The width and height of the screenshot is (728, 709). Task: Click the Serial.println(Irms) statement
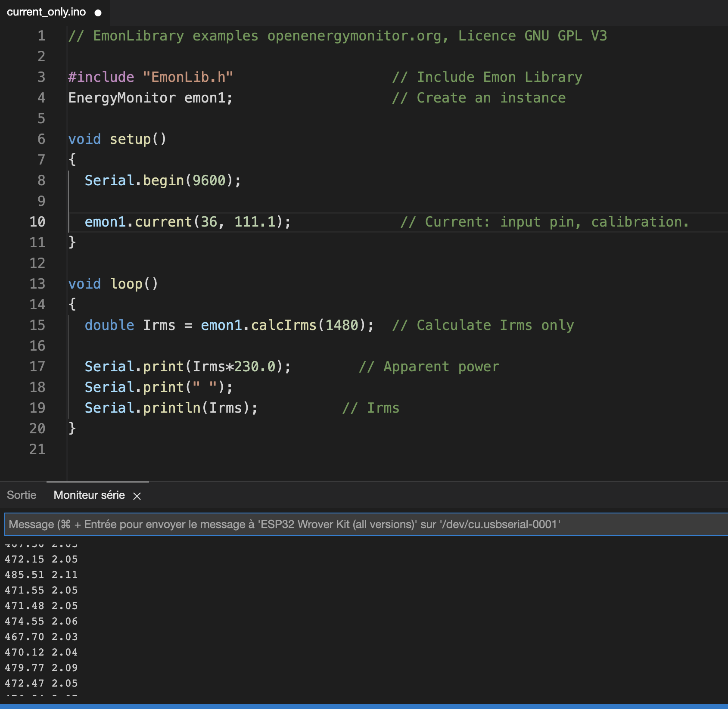(x=170, y=407)
